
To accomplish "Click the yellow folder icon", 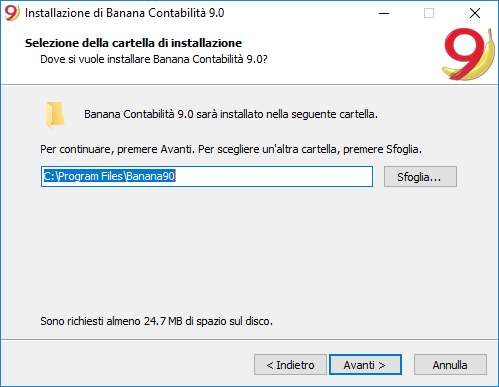I will (55, 115).
